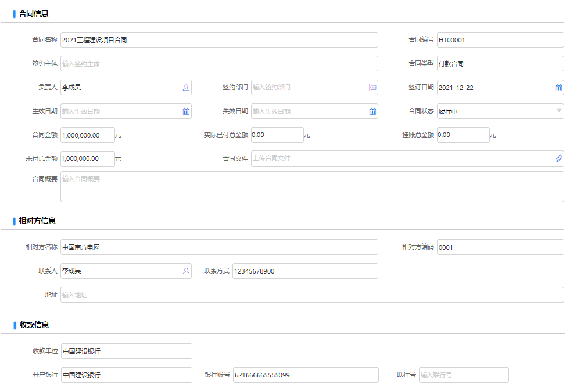This screenshot has height=392, width=577.
Task: Click the 挂账总金额 amount field
Action: pos(463,135)
